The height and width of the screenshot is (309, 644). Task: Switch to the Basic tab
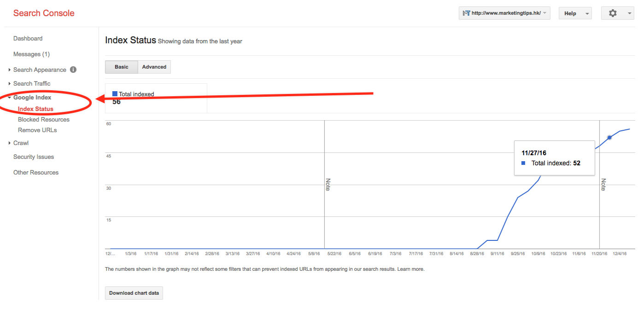(x=122, y=67)
